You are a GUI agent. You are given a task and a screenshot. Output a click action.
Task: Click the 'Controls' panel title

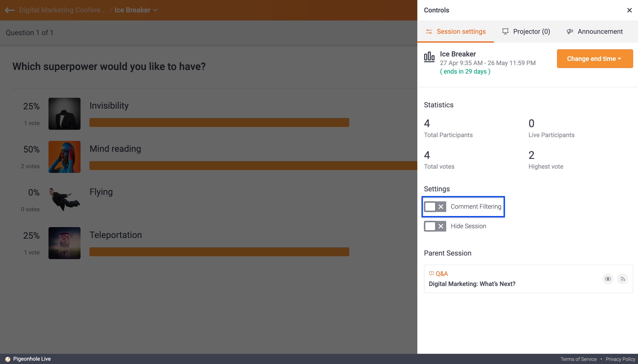[436, 10]
